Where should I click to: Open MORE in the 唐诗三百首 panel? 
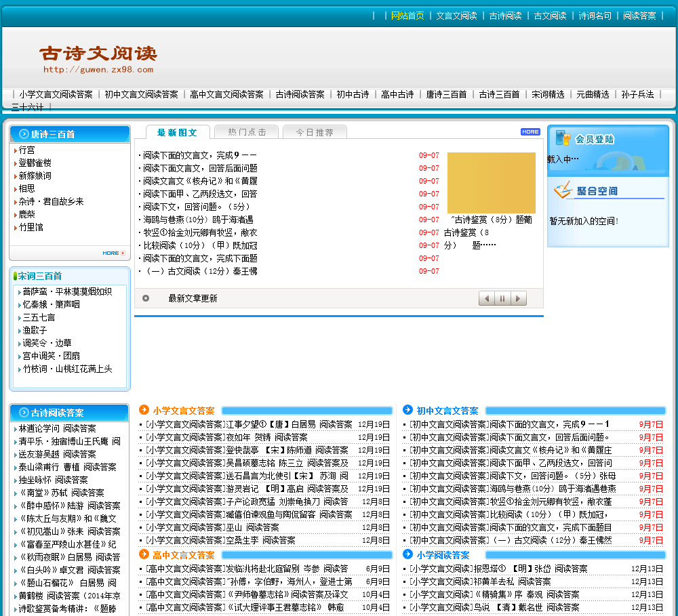coord(113,253)
